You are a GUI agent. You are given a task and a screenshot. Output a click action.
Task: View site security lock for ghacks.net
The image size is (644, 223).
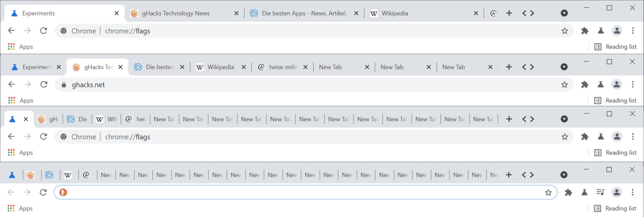click(64, 85)
